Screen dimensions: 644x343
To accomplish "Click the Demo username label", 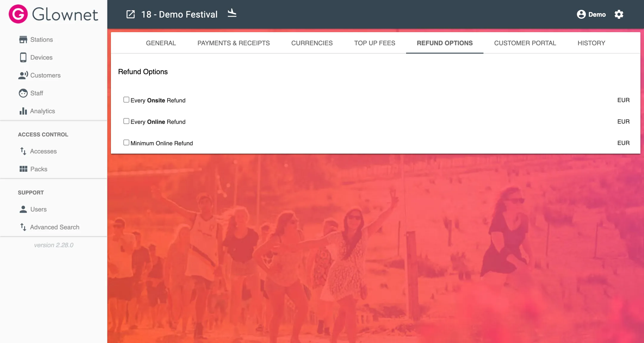I will pos(597,14).
